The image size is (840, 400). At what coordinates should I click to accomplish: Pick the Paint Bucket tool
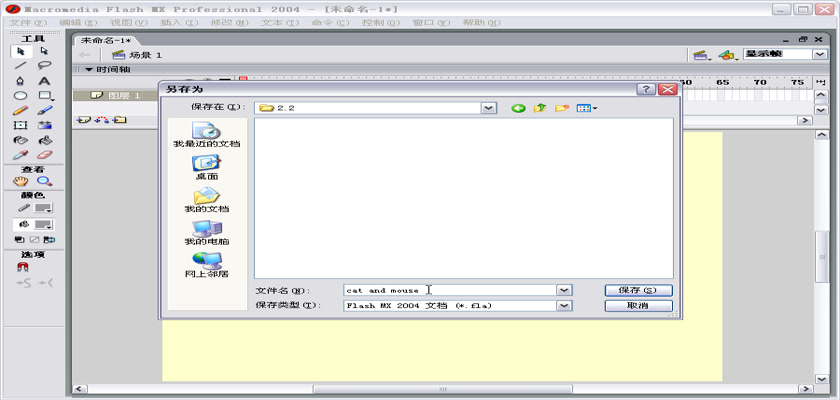tap(44, 140)
